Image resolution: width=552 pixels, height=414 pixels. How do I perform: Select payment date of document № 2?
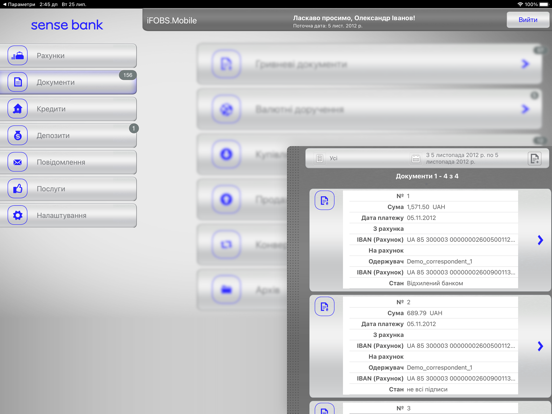pyautogui.click(x=421, y=324)
